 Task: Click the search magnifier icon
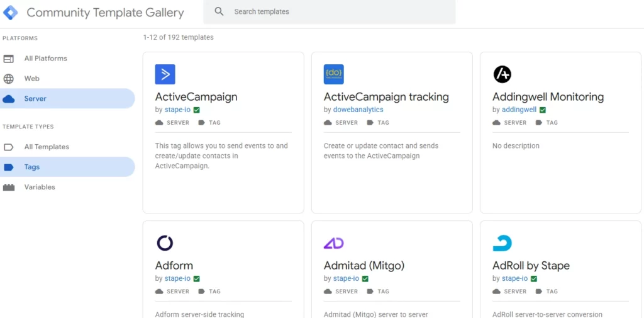(x=219, y=11)
